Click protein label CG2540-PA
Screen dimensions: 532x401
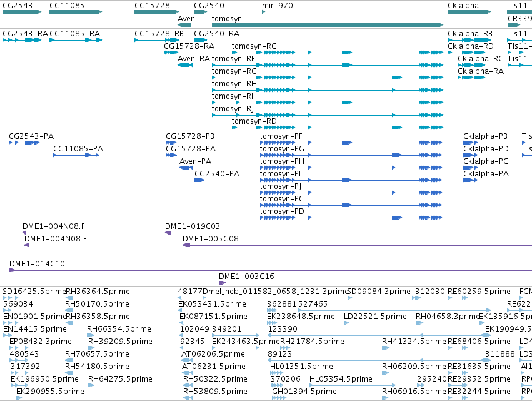(217, 174)
